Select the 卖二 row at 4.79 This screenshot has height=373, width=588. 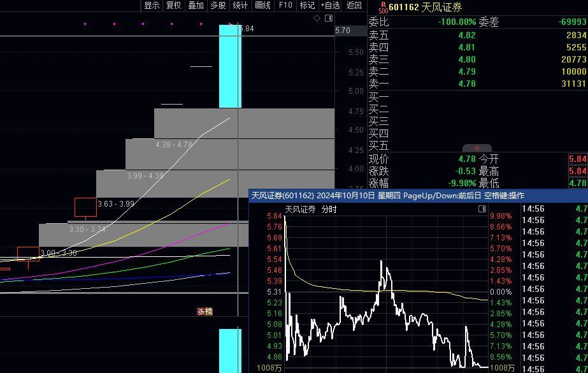[x=478, y=71]
